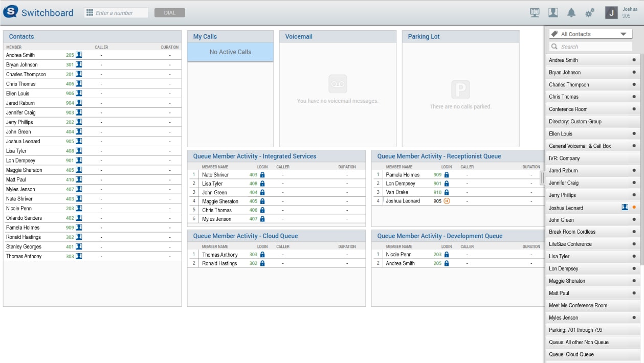The image size is (644, 363).
Task: Open the All Contacts dropdown
Action: tap(591, 34)
